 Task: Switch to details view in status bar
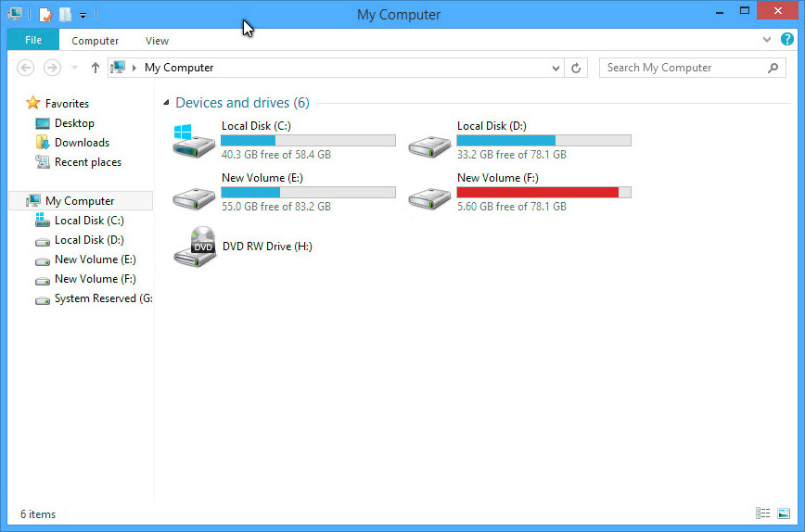click(x=762, y=513)
